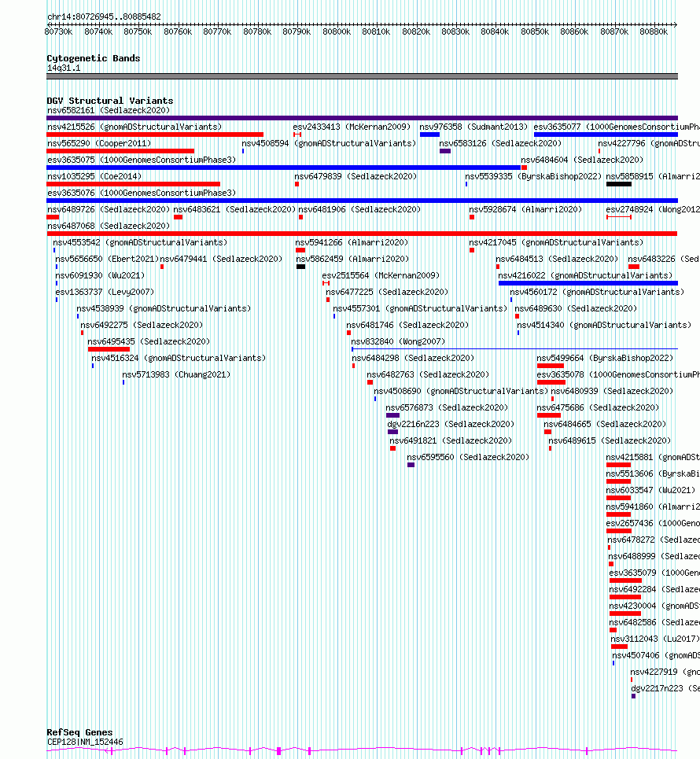
Task: Click the nsv6479441 (Sedlazeck2020) label
Action: [x=221, y=259]
